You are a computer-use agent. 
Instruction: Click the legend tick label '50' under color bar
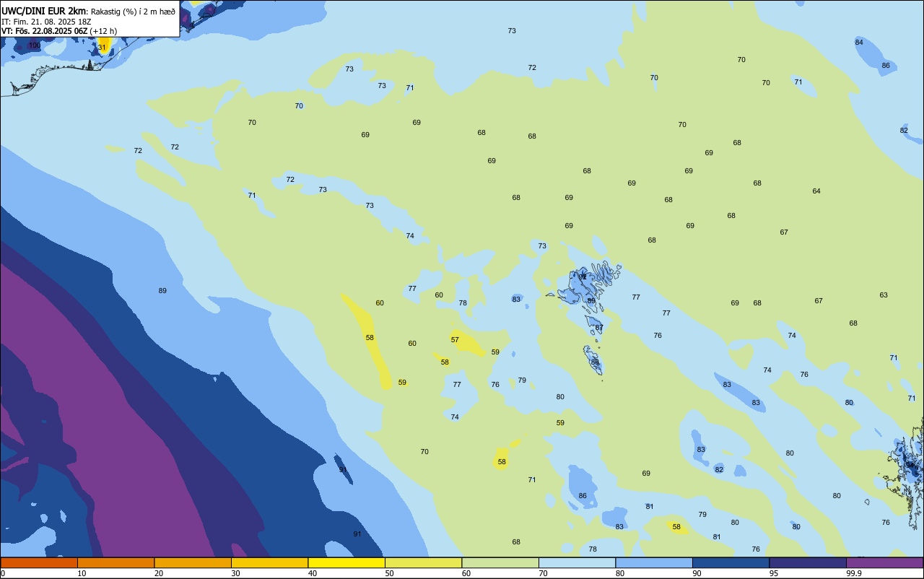pyautogui.click(x=390, y=573)
